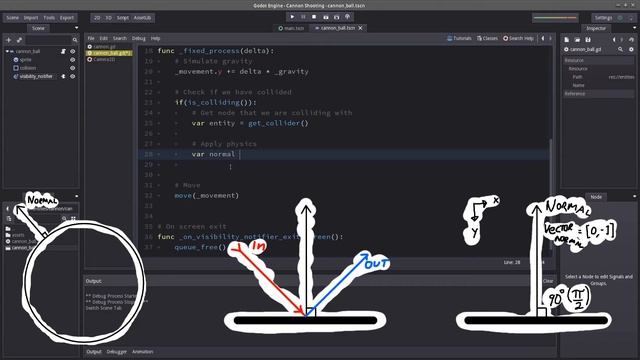The width and height of the screenshot is (640, 360).
Task: Open the Tools menu
Action: (x=49, y=18)
